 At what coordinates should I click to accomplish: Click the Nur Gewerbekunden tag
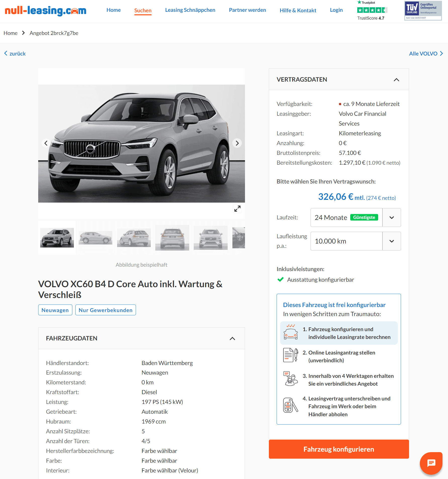point(106,310)
